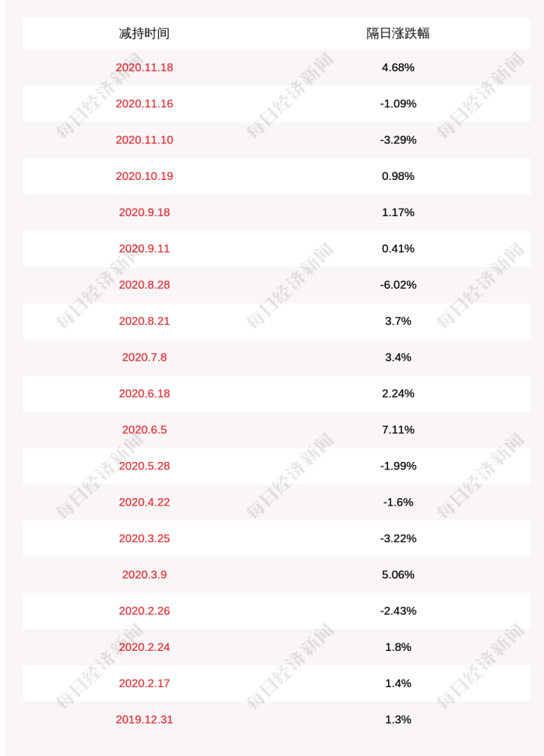
Task: Click the red 2020.11.10 date
Action: point(145,140)
